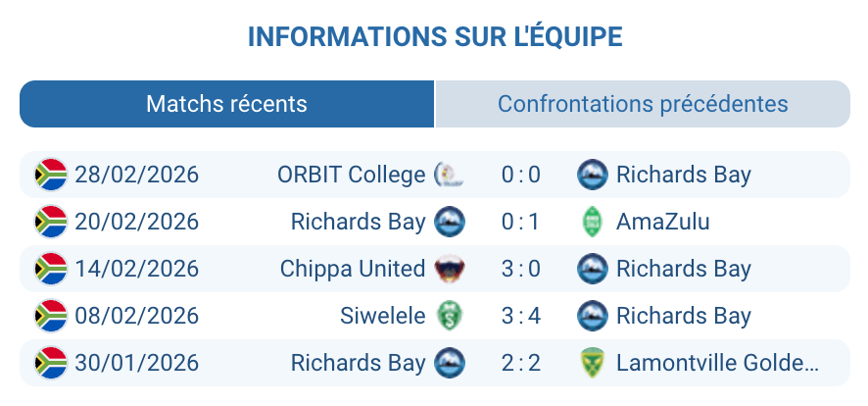The width and height of the screenshot is (868, 406).
Task: Click the 2 : 2 match score
Action: [520, 363]
